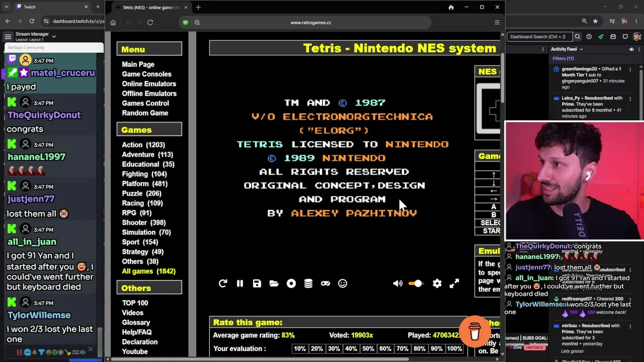Open emulator gamepad control settings
The height and width of the screenshot is (362, 644).
pos(326,284)
